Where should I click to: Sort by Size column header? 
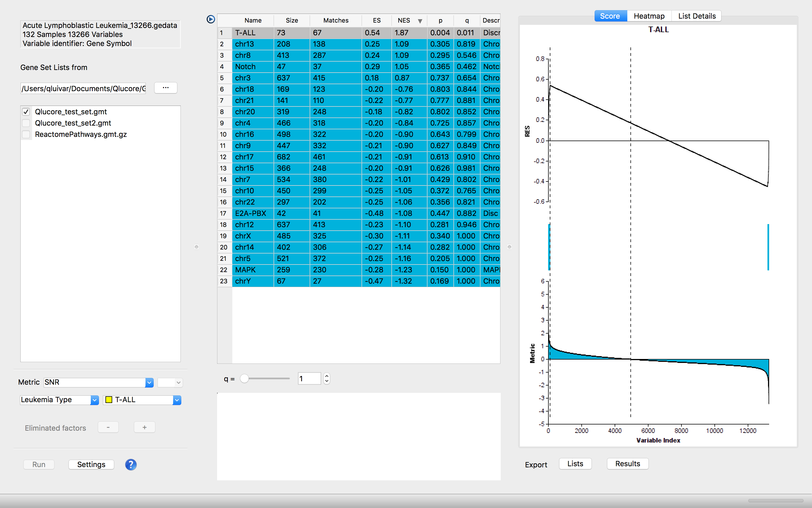292,21
